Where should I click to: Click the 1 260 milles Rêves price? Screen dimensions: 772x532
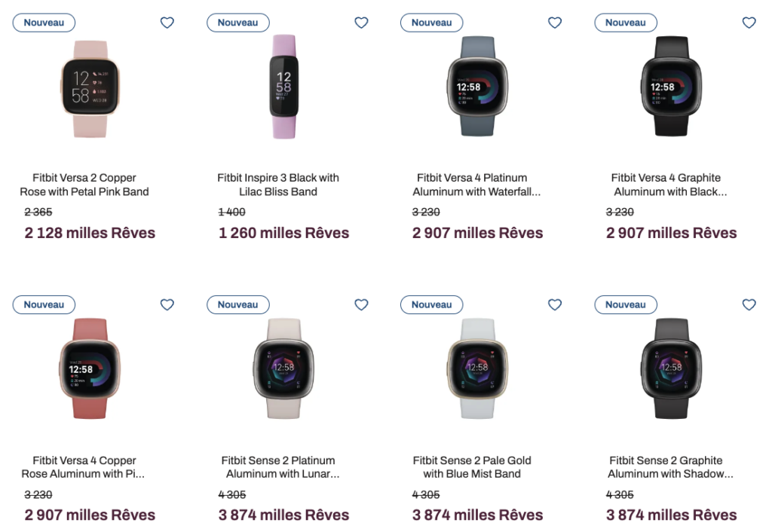click(283, 233)
